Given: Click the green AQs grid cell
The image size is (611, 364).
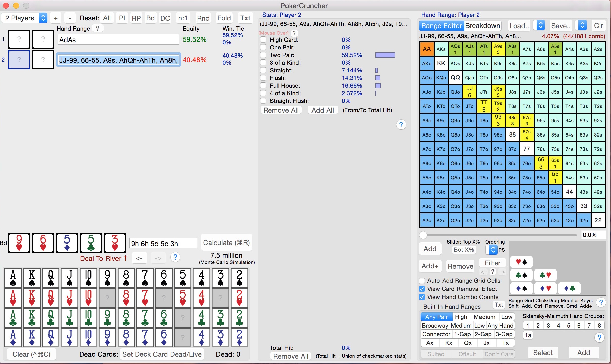Looking at the screenshot, I should 455,49.
